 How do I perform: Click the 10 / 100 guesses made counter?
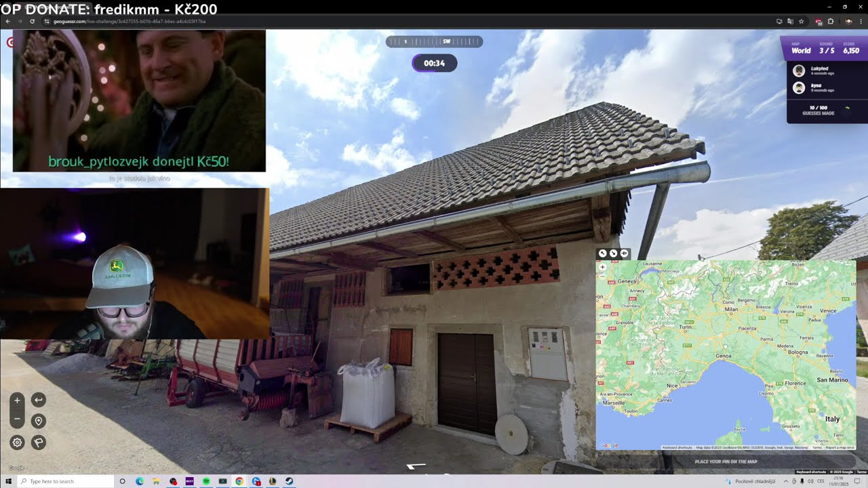coord(818,110)
